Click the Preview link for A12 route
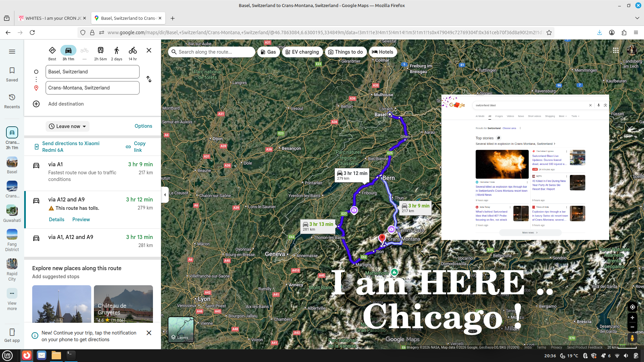Viewport: 644px width, 362px height. point(81,220)
